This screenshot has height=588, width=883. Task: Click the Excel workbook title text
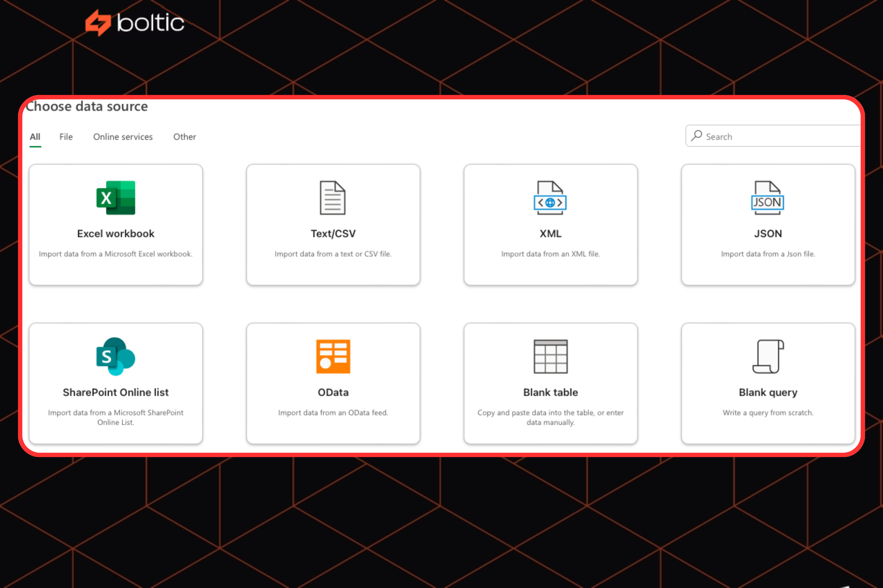(115, 234)
